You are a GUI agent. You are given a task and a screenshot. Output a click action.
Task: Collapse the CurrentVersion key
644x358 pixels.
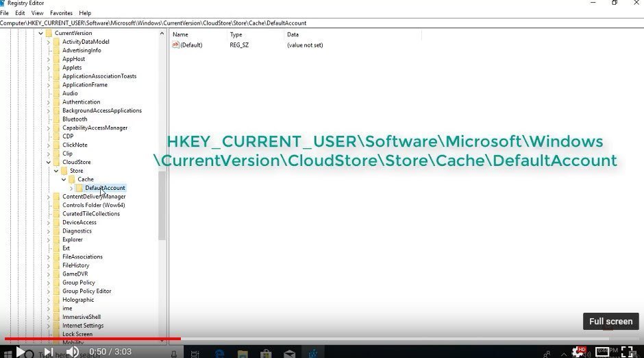pos(40,34)
